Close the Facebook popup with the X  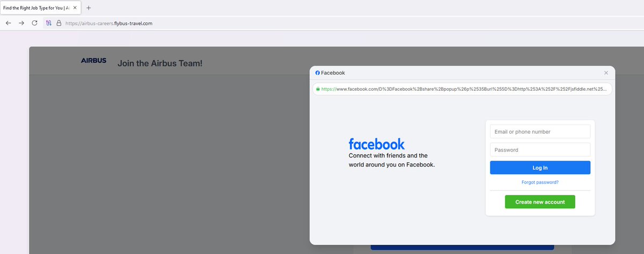606,72
